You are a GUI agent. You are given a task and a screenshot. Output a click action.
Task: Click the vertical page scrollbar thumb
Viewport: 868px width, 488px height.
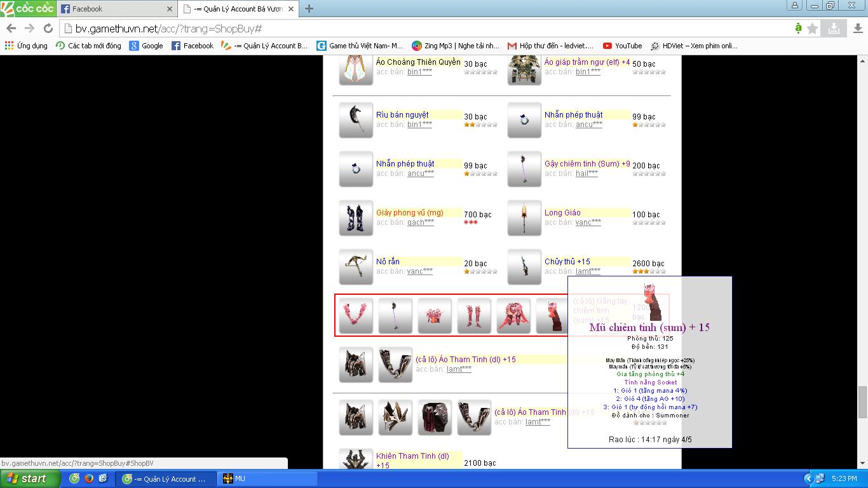[862, 402]
